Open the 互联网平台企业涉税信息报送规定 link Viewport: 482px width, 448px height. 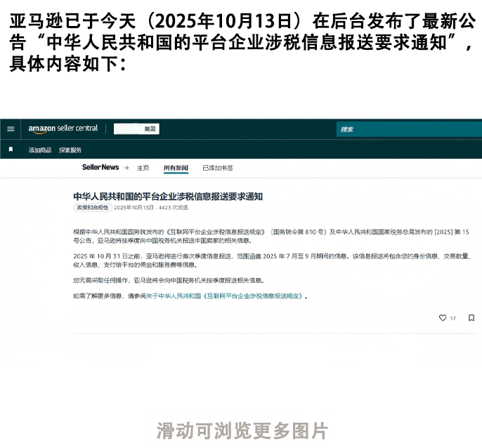click(225, 296)
